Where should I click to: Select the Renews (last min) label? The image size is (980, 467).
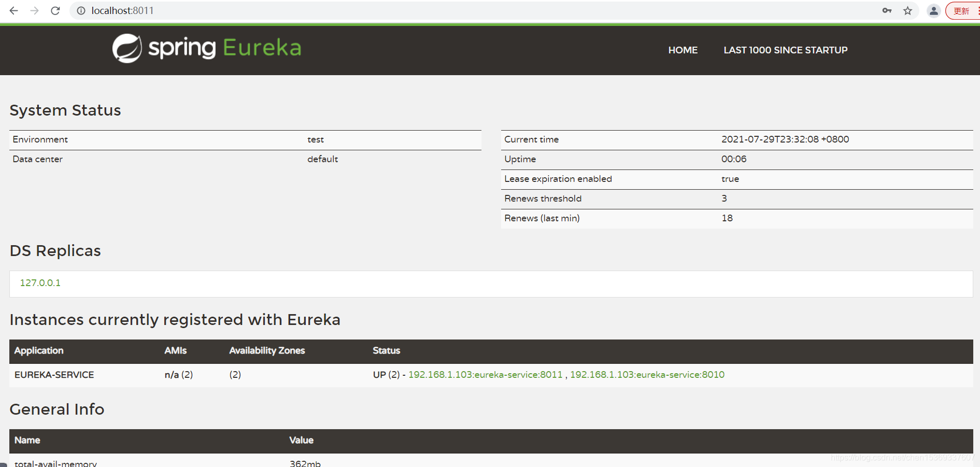(x=542, y=218)
